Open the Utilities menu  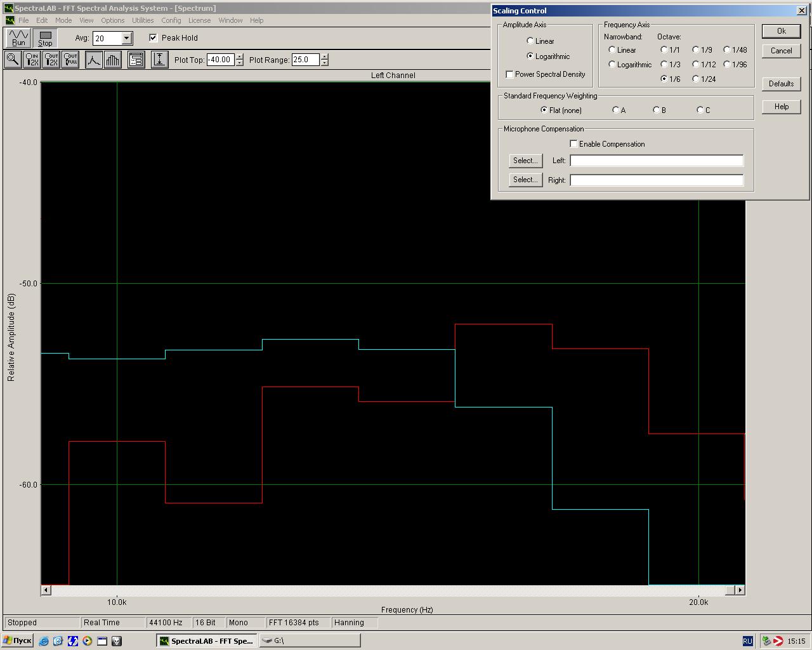pyautogui.click(x=143, y=20)
